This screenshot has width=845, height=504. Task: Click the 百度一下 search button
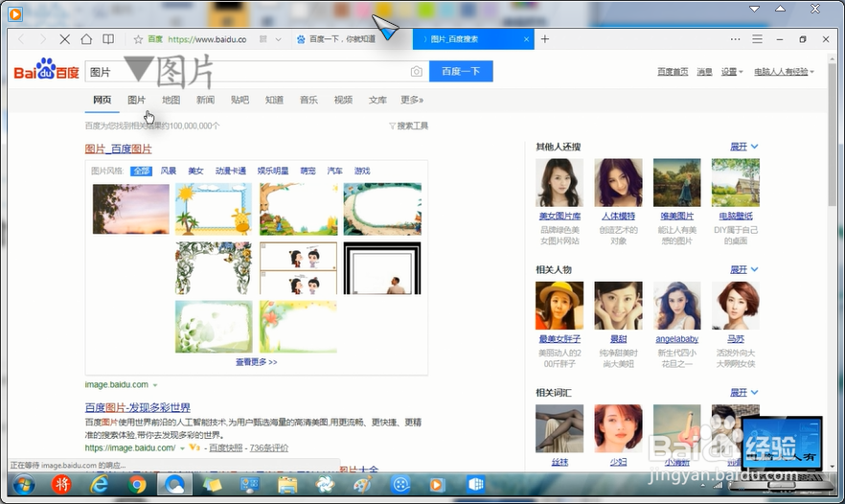coord(461,71)
